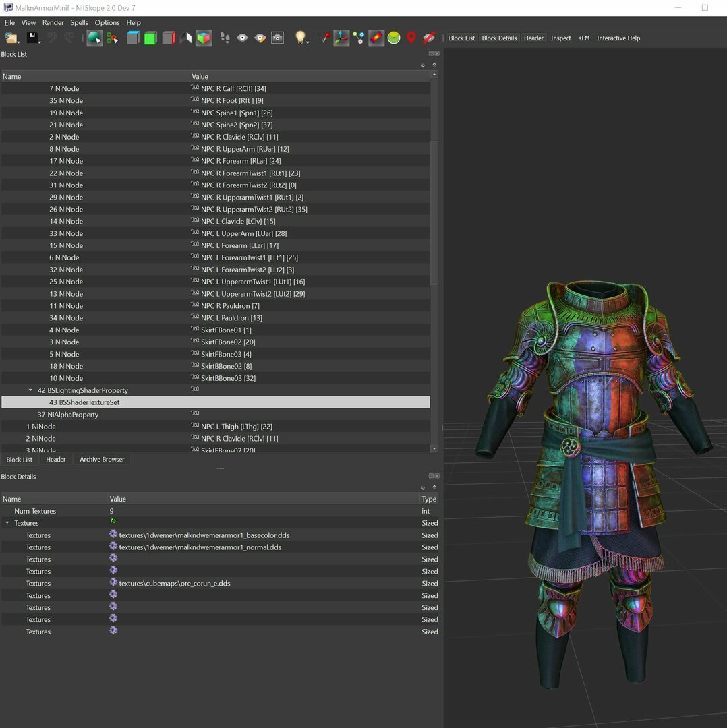Click the Type column header
The image size is (727, 728).
(429, 499)
